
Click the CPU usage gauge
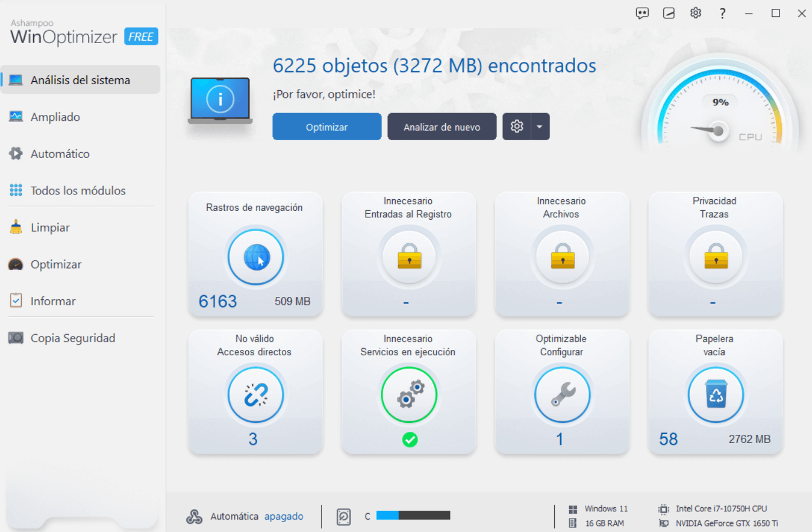[721, 112]
